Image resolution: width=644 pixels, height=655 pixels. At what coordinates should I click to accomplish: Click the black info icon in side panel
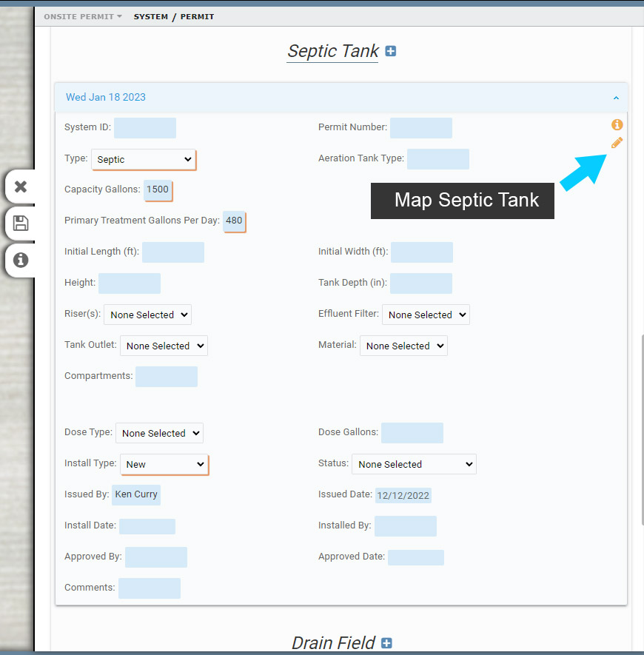(x=21, y=260)
